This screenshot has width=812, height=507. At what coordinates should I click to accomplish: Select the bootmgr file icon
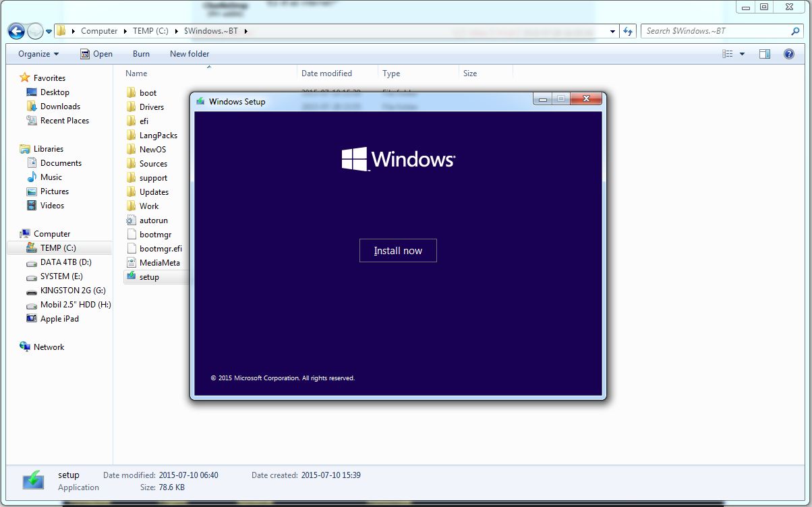coord(132,235)
